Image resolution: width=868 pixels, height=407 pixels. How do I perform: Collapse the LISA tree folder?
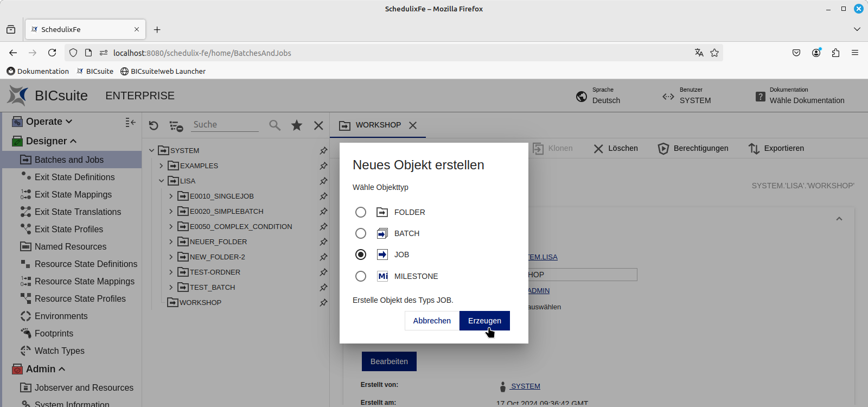click(161, 181)
